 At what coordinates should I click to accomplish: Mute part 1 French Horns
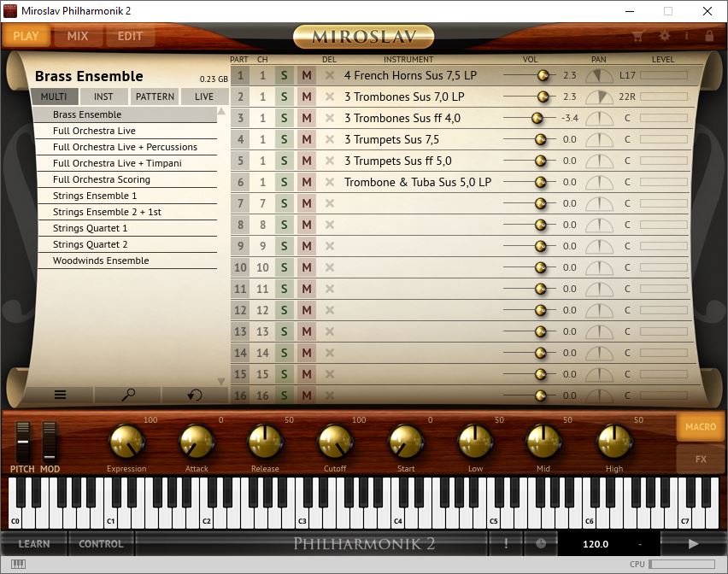coord(307,75)
